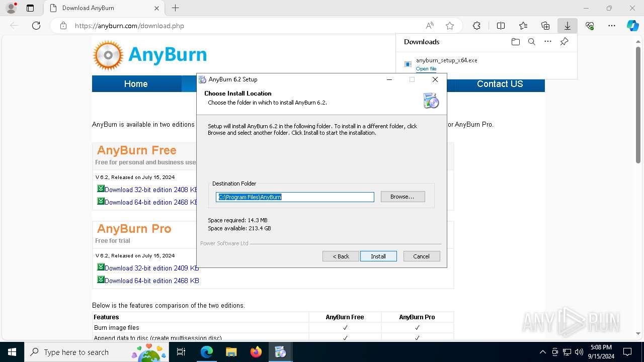Open the tab actions menu icon
The image size is (644, 362).
point(30,8)
